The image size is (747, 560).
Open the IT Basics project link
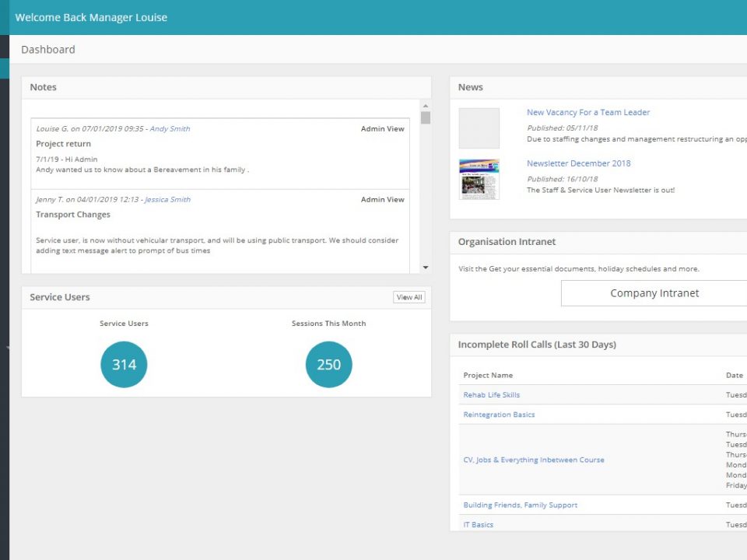[x=479, y=525]
